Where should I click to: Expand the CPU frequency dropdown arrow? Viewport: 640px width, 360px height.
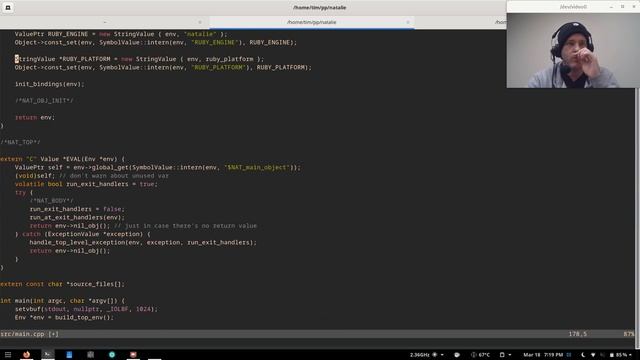442,355
